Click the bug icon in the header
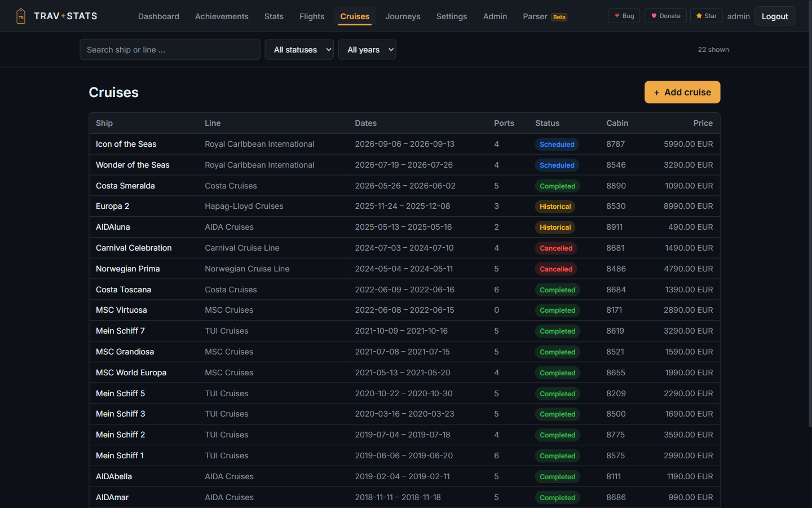Viewport: 812px width, 508px height. [617, 16]
